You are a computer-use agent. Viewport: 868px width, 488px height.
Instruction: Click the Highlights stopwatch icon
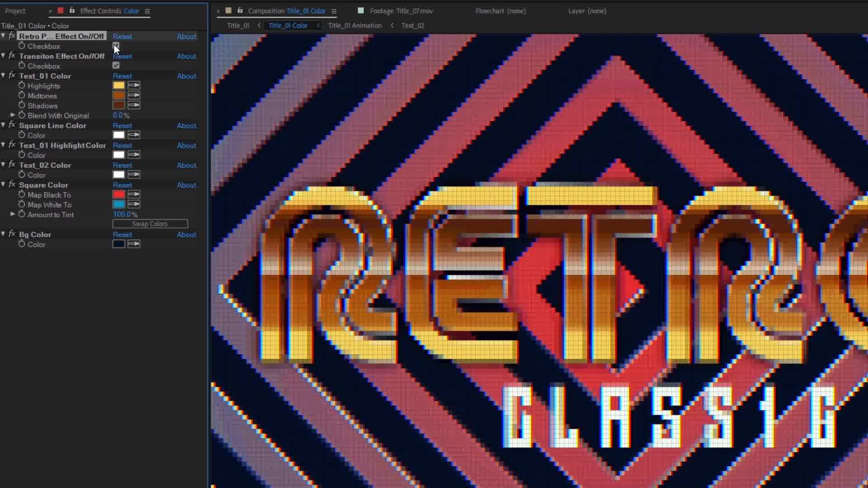(22, 85)
